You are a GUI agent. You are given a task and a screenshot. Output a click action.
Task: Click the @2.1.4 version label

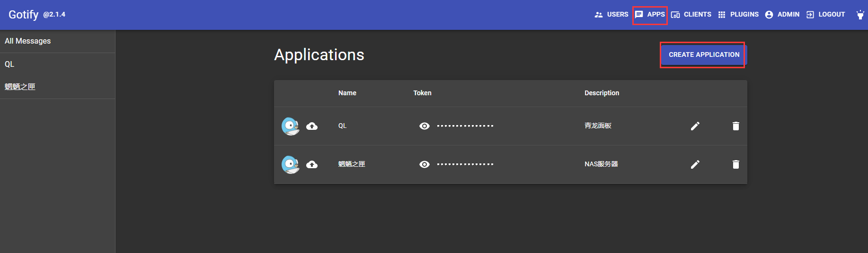54,15
